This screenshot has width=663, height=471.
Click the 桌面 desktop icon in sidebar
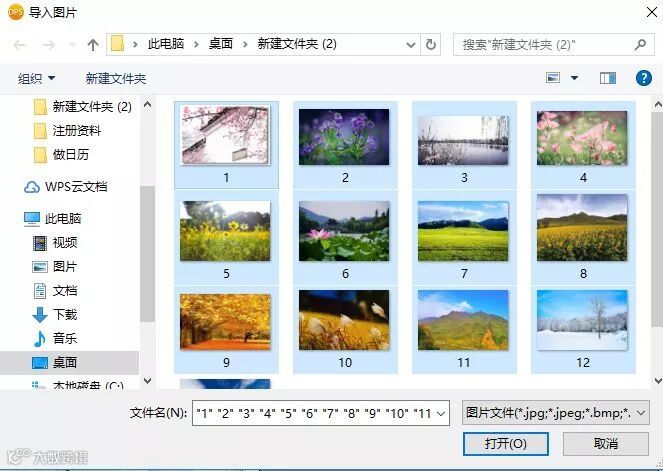pyautogui.click(x=40, y=363)
